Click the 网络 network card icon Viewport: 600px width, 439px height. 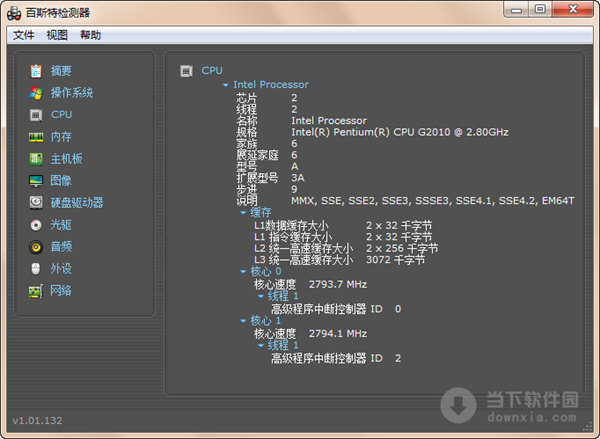point(36,291)
